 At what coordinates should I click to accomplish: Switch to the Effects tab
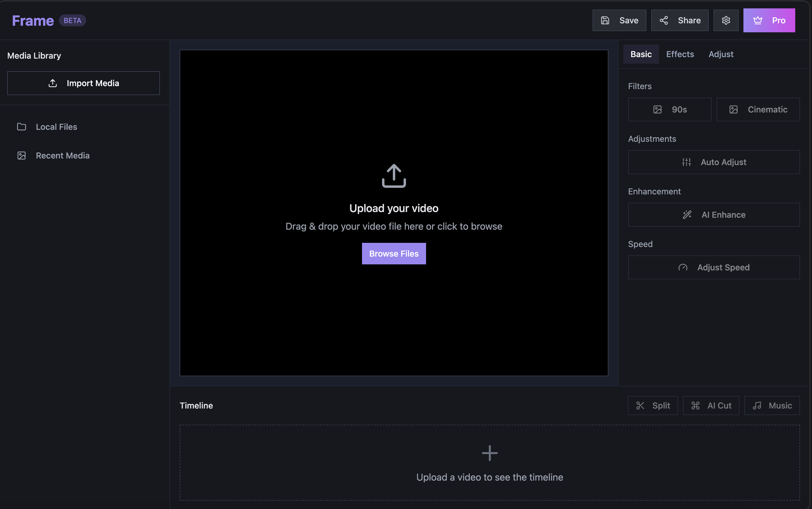(680, 54)
